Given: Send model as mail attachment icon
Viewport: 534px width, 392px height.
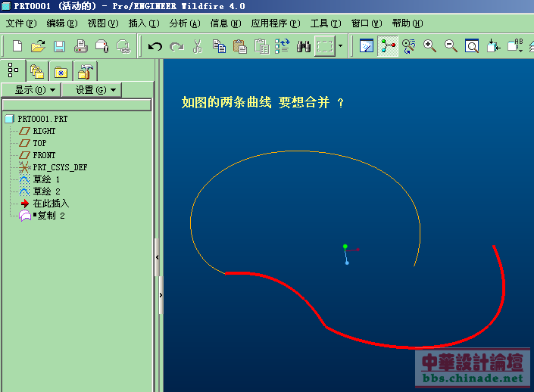Looking at the screenshot, I should pyautogui.click(x=101, y=46).
